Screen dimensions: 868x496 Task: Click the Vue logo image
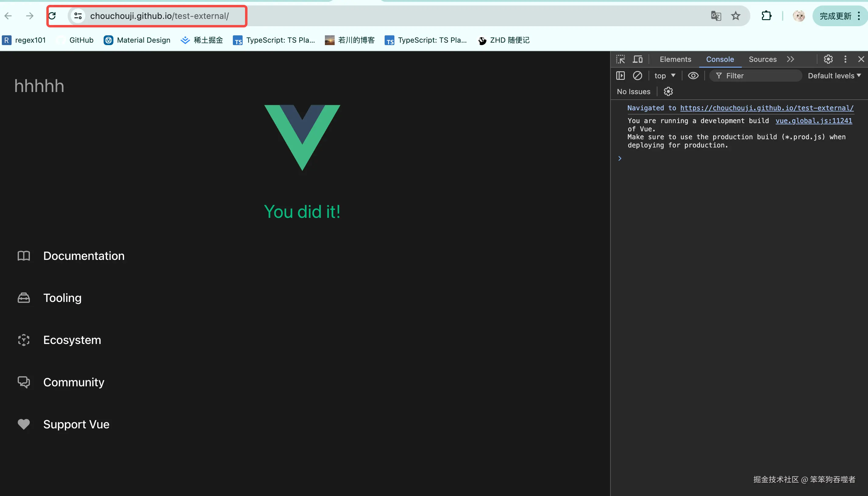pos(302,138)
